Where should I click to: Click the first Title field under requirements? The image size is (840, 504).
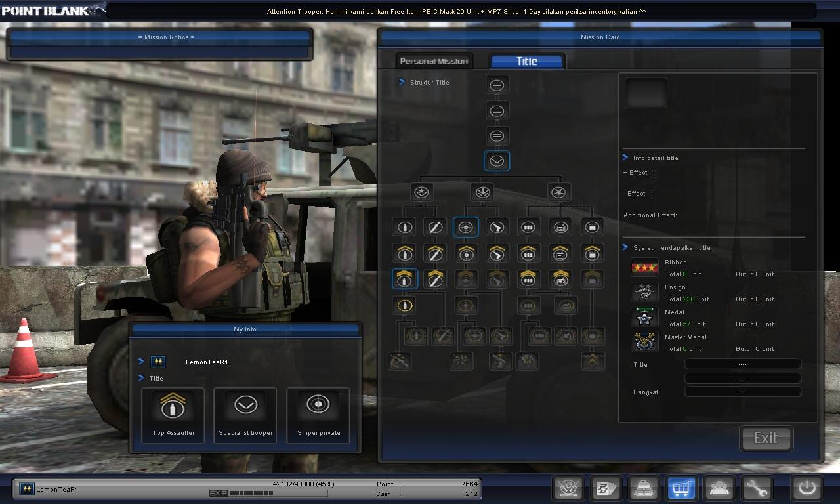(742, 364)
